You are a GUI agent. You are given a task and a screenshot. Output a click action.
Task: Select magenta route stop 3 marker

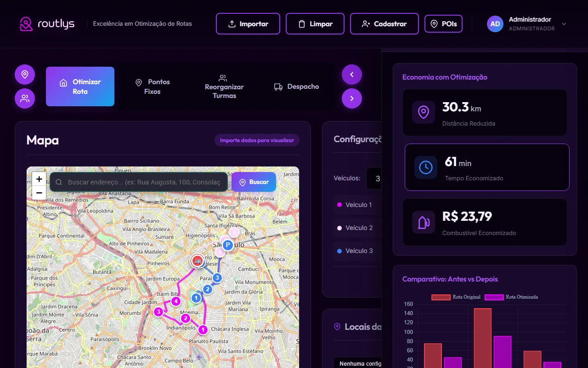pos(158,312)
